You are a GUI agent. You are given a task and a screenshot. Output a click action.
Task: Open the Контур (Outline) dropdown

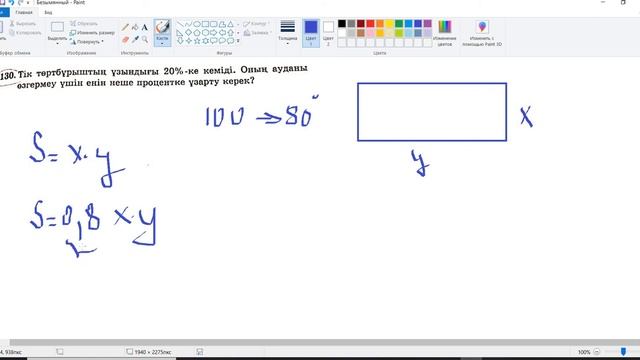(x=257, y=24)
